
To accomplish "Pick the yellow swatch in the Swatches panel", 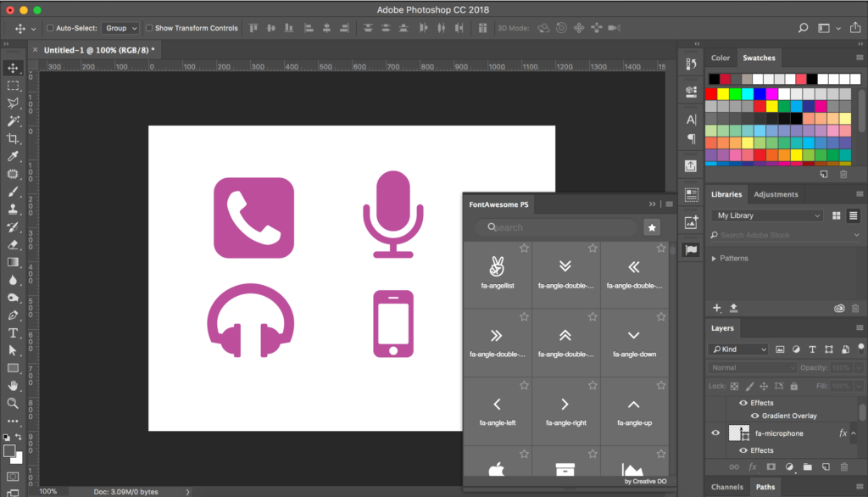I will [723, 94].
